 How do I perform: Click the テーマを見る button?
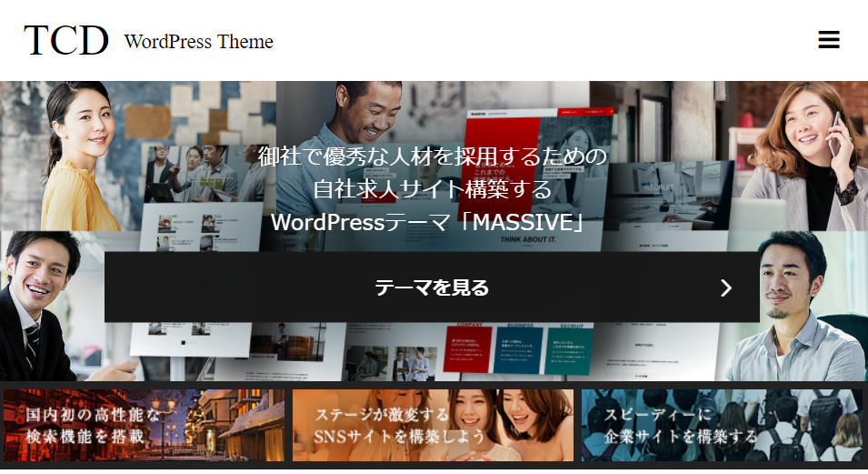click(x=432, y=287)
